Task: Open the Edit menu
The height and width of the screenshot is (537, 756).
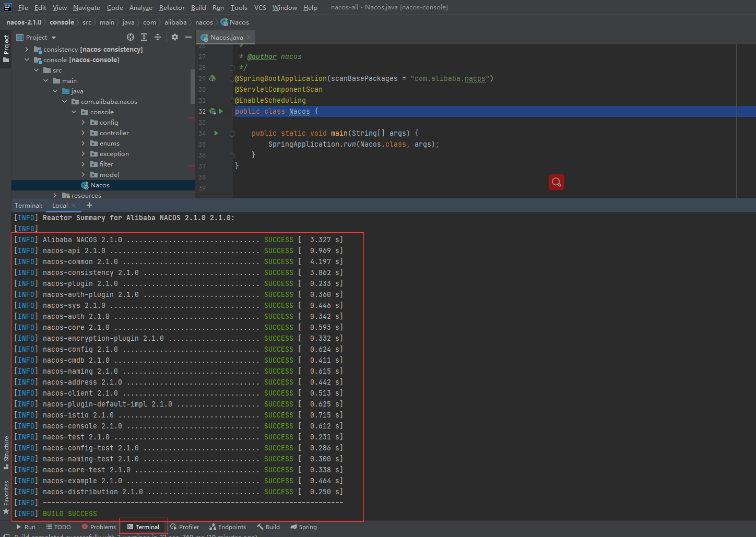Action: [40, 7]
